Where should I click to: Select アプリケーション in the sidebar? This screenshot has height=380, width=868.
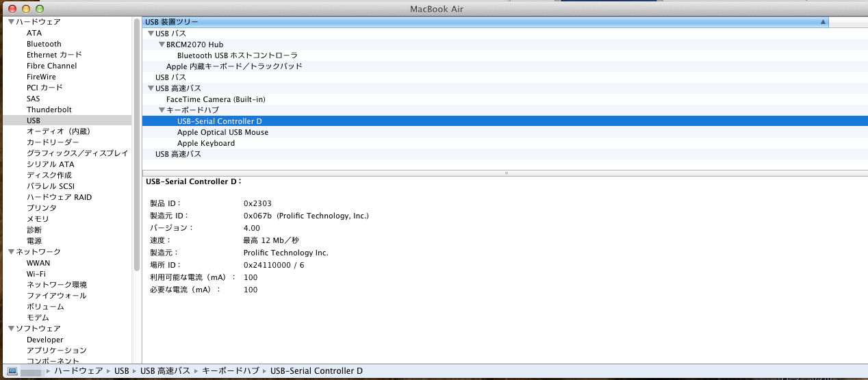click(57, 351)
